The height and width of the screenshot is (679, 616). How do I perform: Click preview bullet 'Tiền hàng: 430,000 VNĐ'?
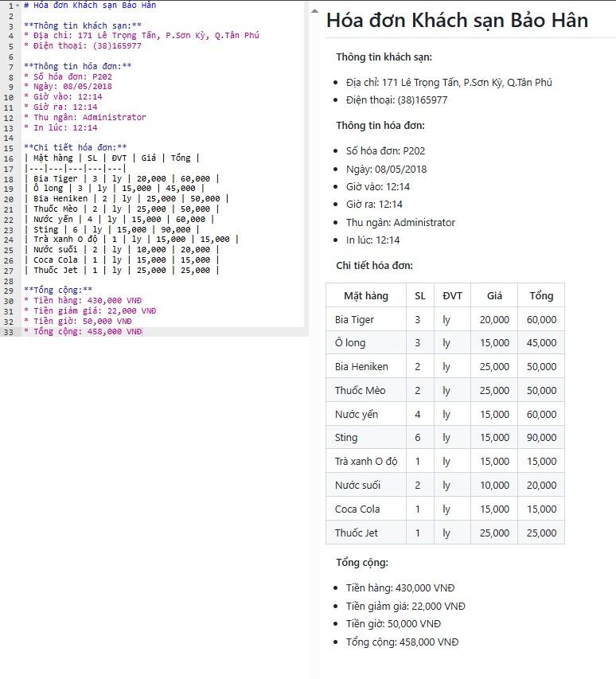click(400, 588)
